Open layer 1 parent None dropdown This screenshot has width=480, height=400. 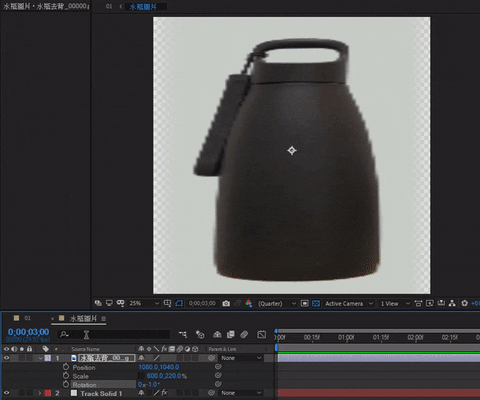(241, 358)
